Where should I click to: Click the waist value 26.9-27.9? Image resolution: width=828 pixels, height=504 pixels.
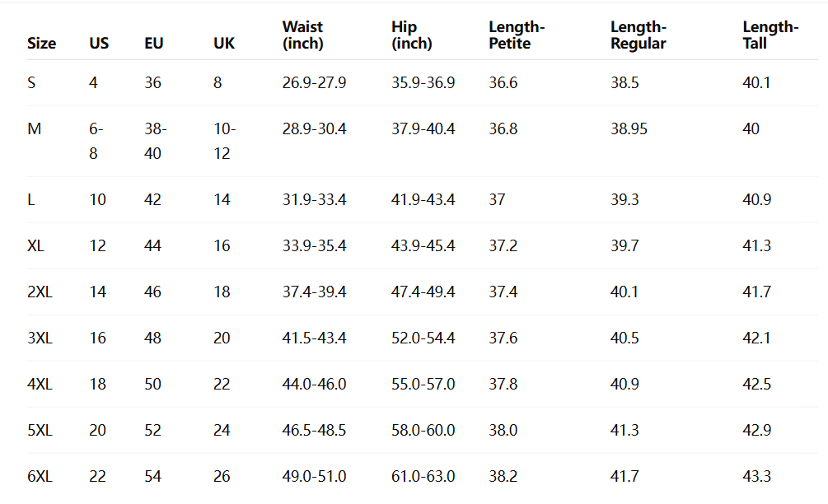click(314, 83)
